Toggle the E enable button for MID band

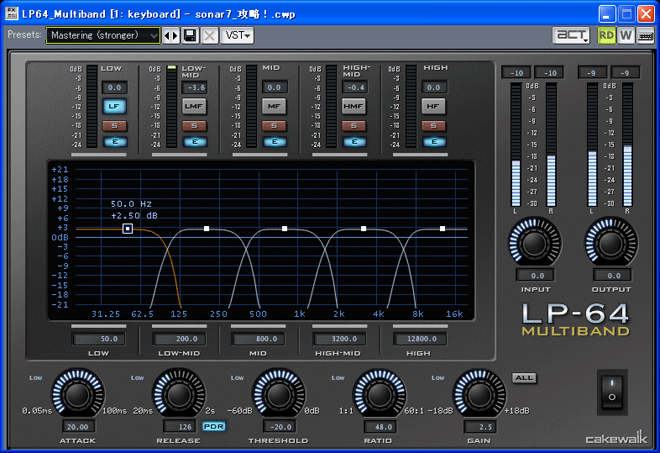pos(274,142)
